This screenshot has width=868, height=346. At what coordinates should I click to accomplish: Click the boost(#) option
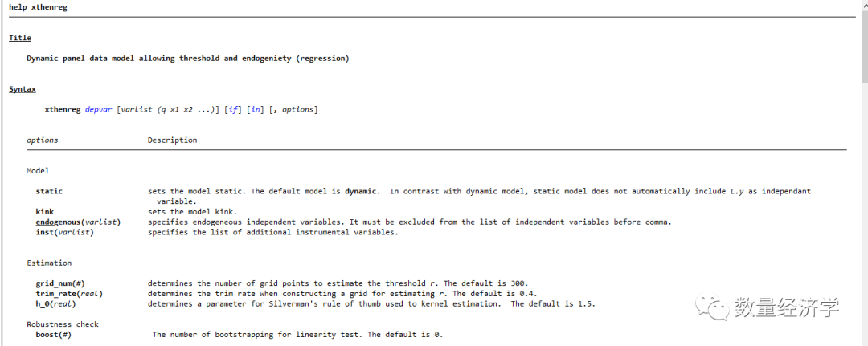pyautogui.click(x=53, y=335)
